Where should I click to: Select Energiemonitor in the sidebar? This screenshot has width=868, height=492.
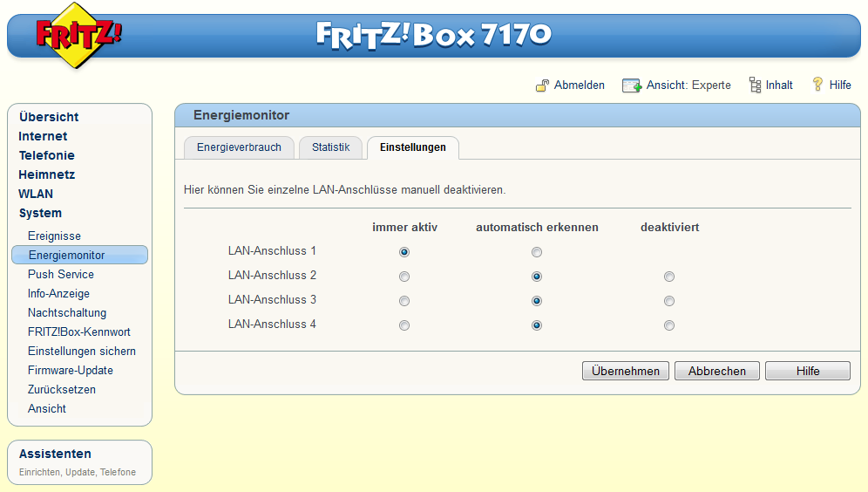click(79, 255)
